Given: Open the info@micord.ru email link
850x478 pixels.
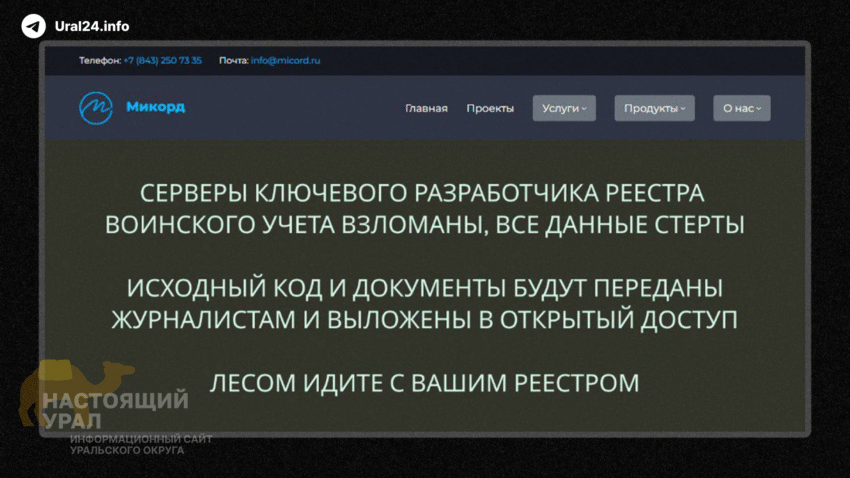Looking at the screenshot, I should [285, 61].
